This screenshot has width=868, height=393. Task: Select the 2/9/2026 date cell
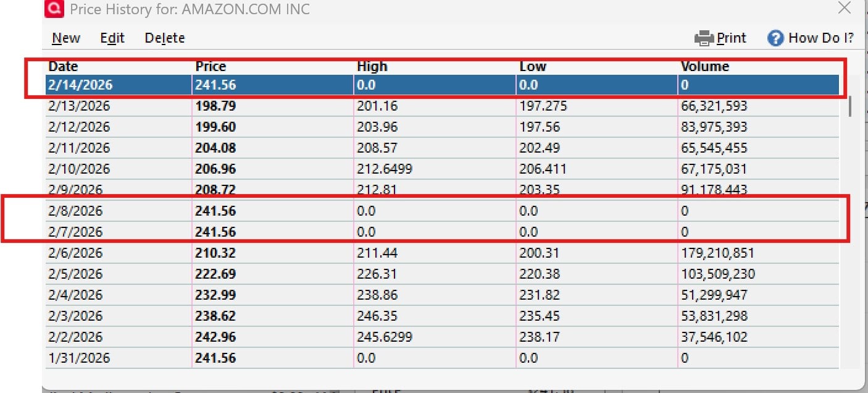click(75, 190)
